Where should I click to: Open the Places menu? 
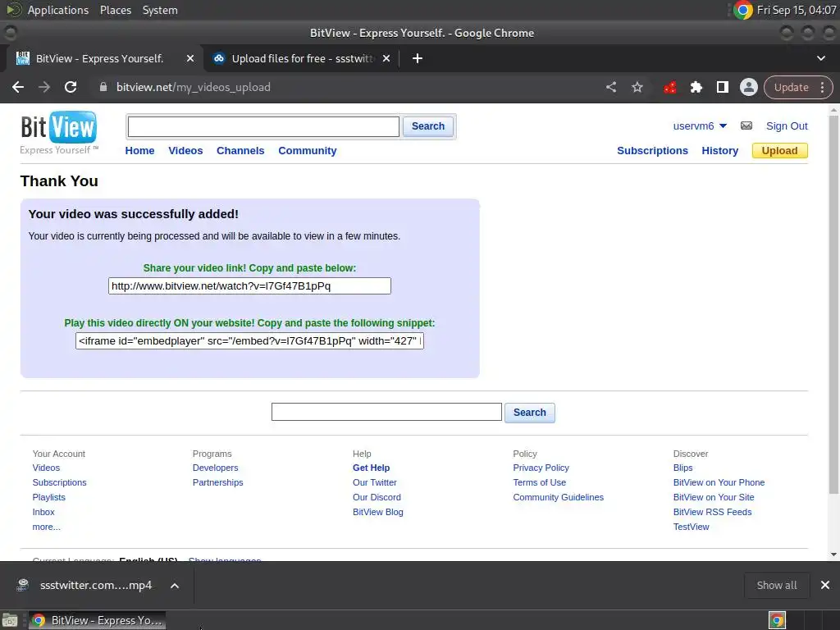(116, 10)
